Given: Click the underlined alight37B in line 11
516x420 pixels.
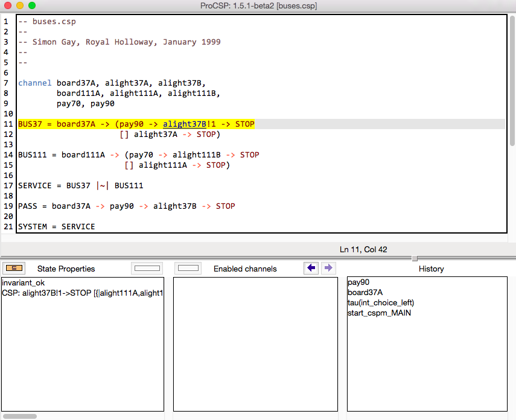Looking at the screenshot, I should point(185,124).
